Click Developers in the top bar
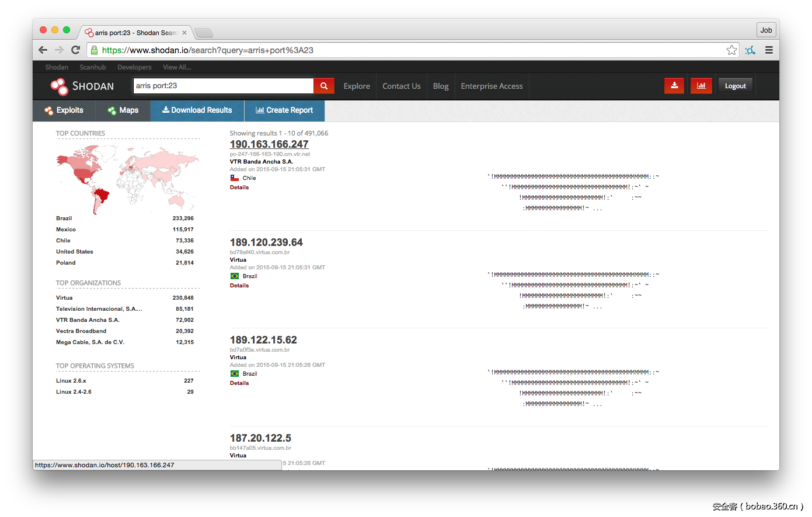 (134, 67)
